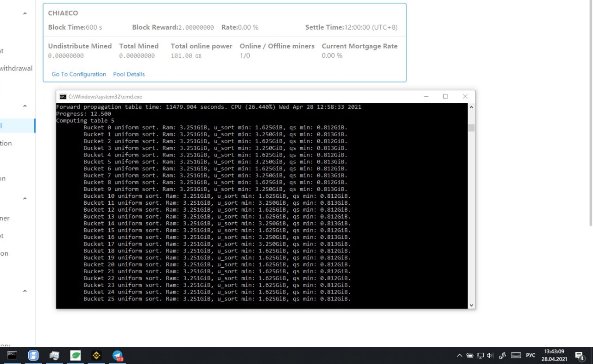This screenshot has height=364, width=593.
Task: Click the cmd.exe title bar icon
Action: [x=63, y=97]
